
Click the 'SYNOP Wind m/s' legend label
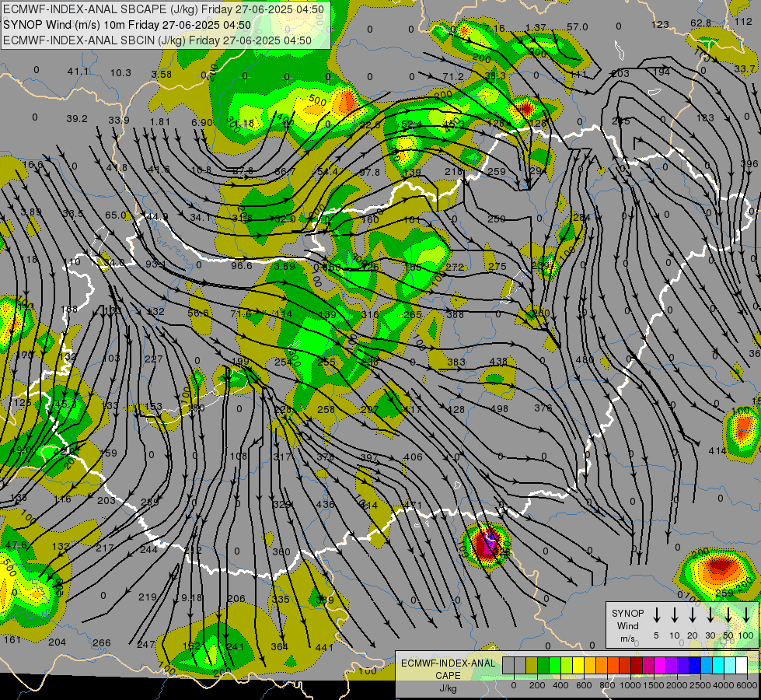click(x=627, y=625)
